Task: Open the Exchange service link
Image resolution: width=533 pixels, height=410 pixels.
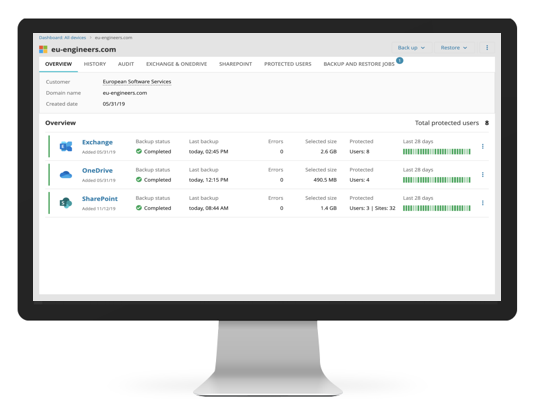Action: (97, 142)
